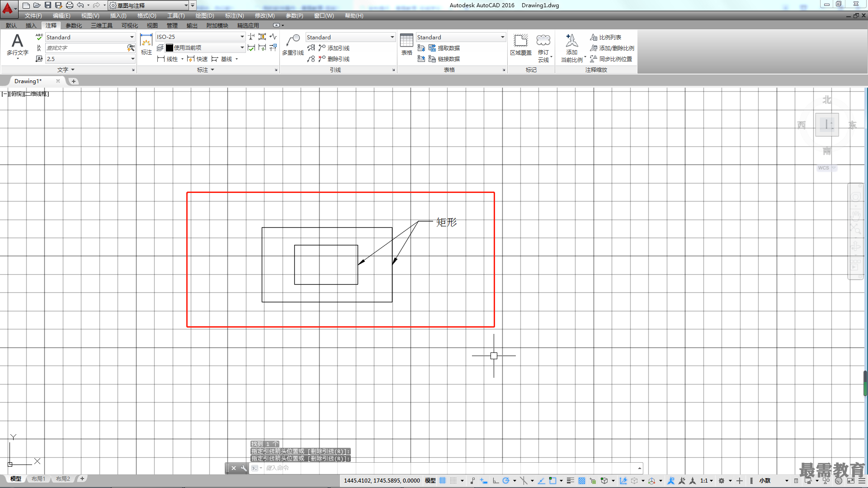The width and height of the screenshot is (868, 488).
Task: Open the workspace 草图与注释 dropdown
Action: click(149, 5)
